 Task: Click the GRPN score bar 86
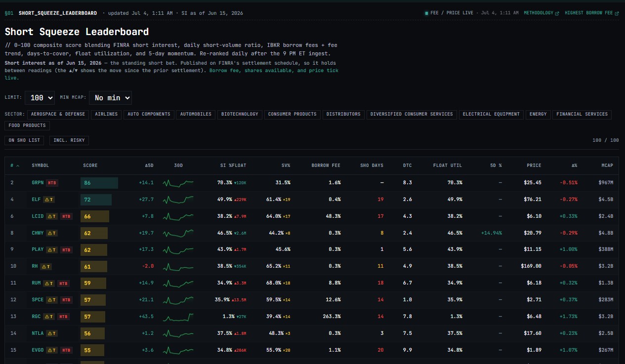(99, 183)
